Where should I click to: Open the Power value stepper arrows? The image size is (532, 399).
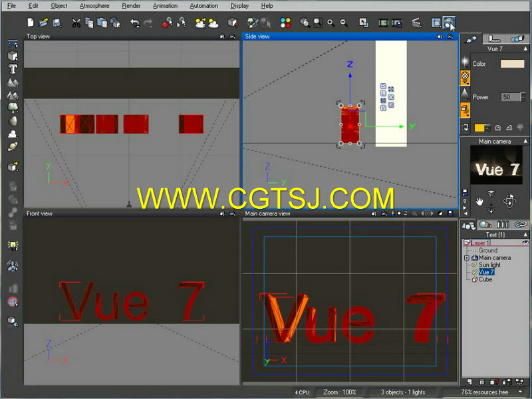click(x=523, y=97)
